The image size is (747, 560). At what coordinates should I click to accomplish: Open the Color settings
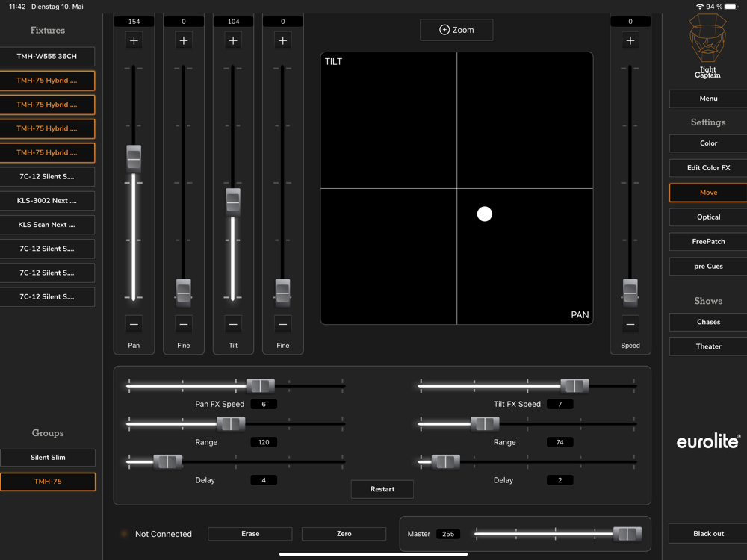708,143
